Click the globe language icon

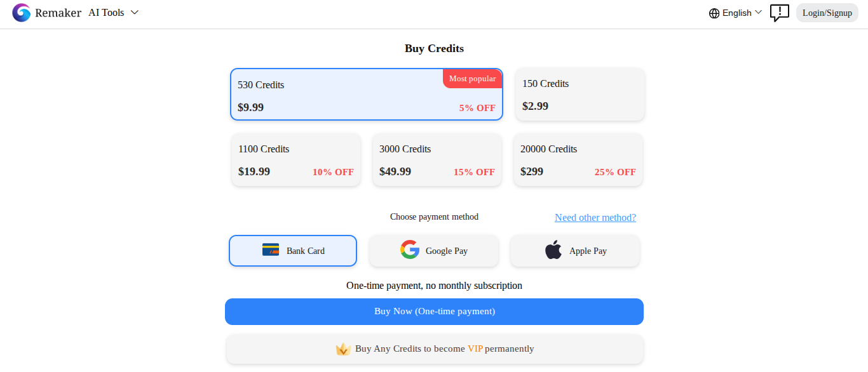click(x=714, y=13)
